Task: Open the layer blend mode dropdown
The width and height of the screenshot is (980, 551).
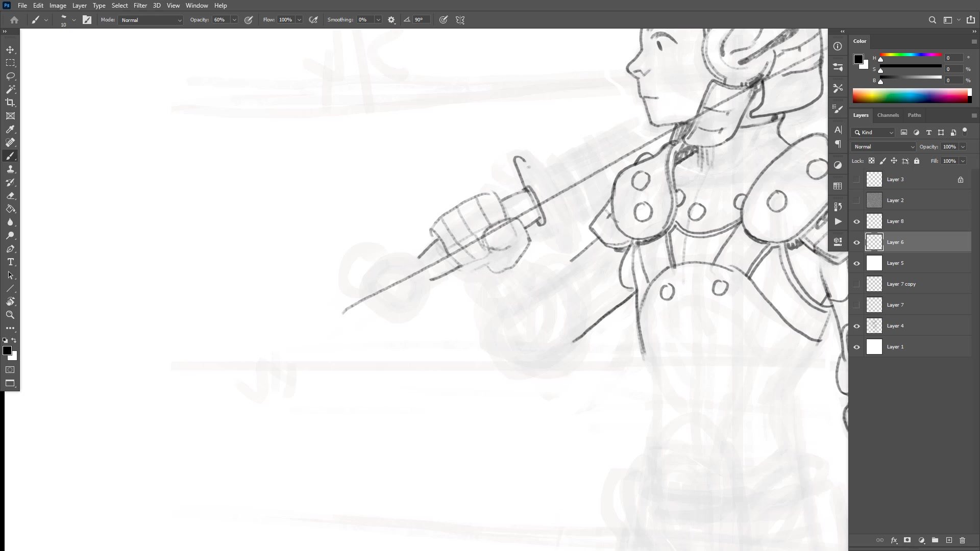Action: click(x=884, y=147)
